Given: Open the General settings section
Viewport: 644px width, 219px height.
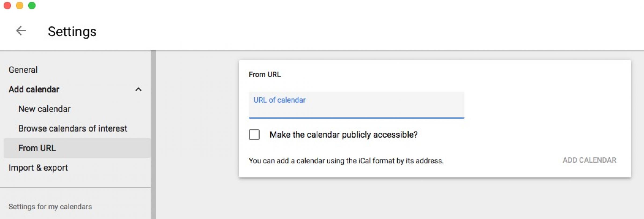Looking at the screenshot, I should 23,70.
